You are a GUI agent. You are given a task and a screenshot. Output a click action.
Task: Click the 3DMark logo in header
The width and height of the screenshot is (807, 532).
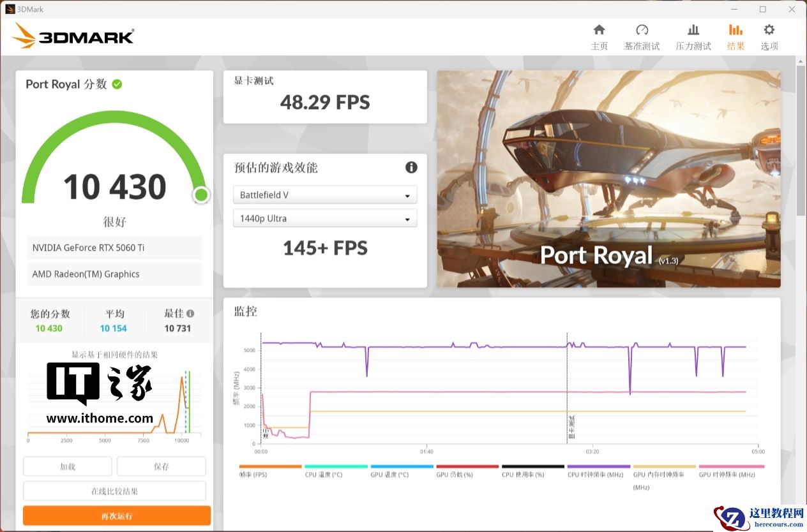pyautogui.click(x=73, y=36)
